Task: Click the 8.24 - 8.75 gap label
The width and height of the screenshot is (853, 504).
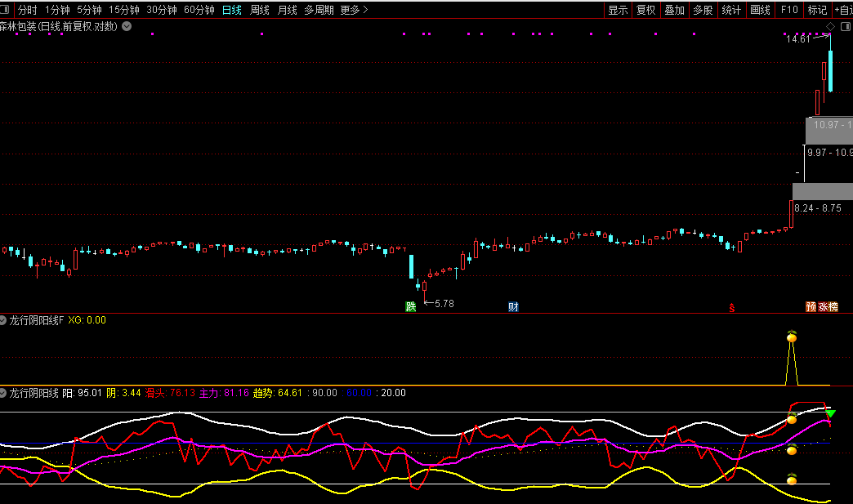Action: 818,208
